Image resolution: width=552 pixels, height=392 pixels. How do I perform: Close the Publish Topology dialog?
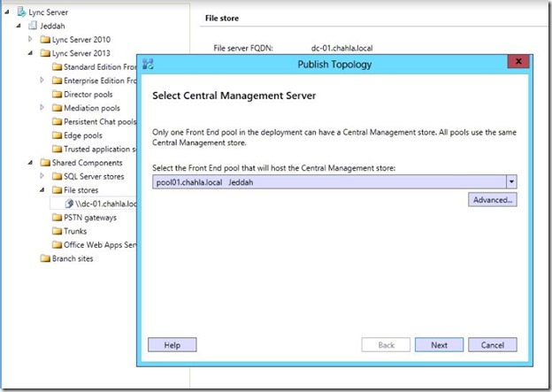(518, 61)
